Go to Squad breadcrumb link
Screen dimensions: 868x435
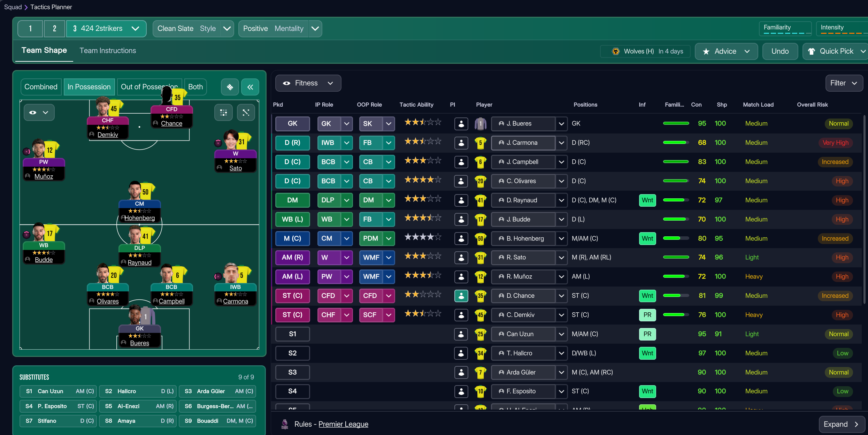coord(13,7)
